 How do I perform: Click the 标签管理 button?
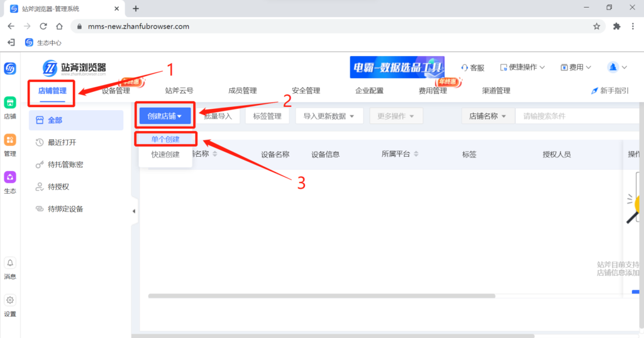[x=267, y=116]
